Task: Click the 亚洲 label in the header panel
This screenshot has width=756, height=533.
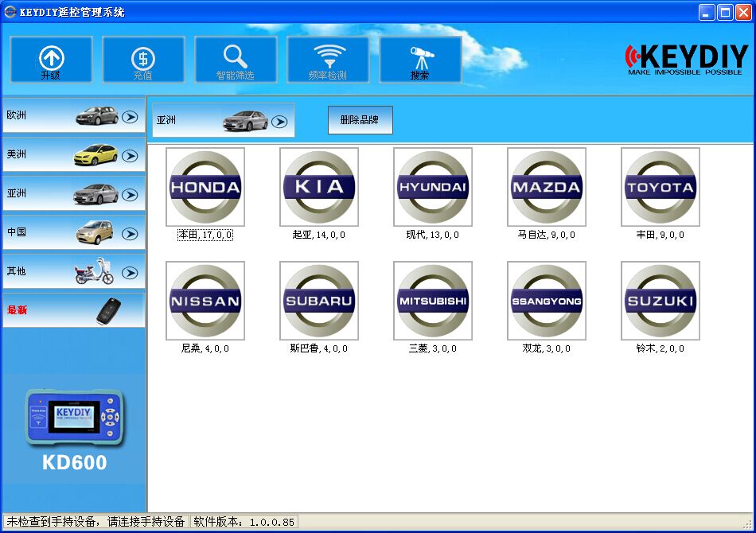Action: pyautogui.click(x=166, y=120)
